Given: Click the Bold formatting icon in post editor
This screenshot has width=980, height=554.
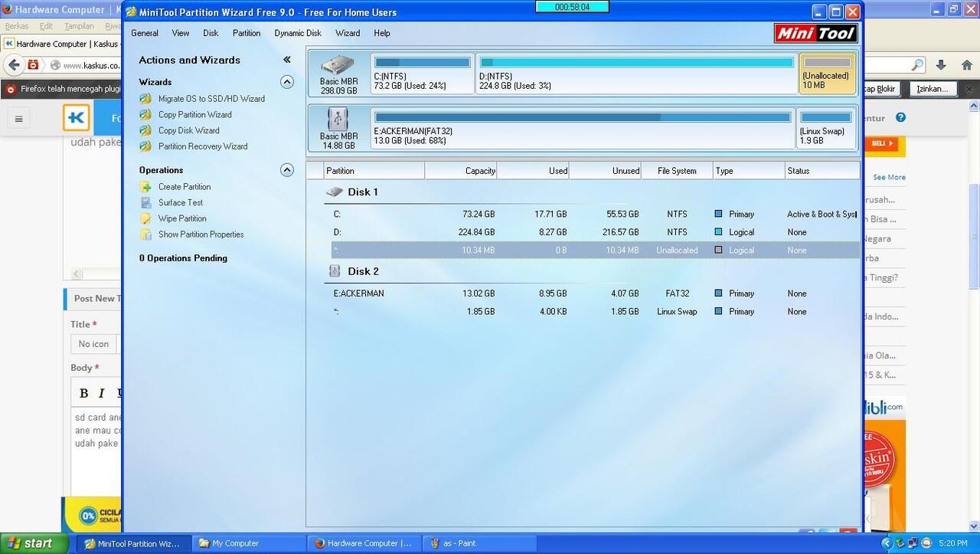Looking at the screenshot, I should point(84,393).
